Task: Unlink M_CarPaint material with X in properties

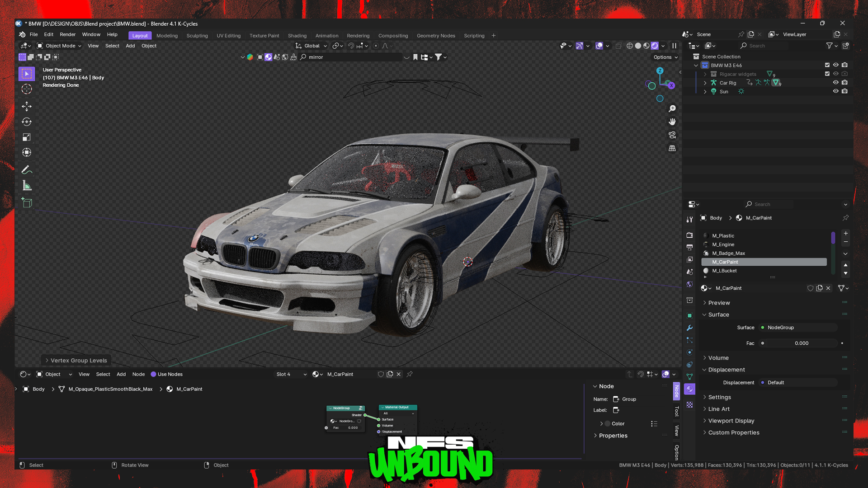Action: coord(828,288)
